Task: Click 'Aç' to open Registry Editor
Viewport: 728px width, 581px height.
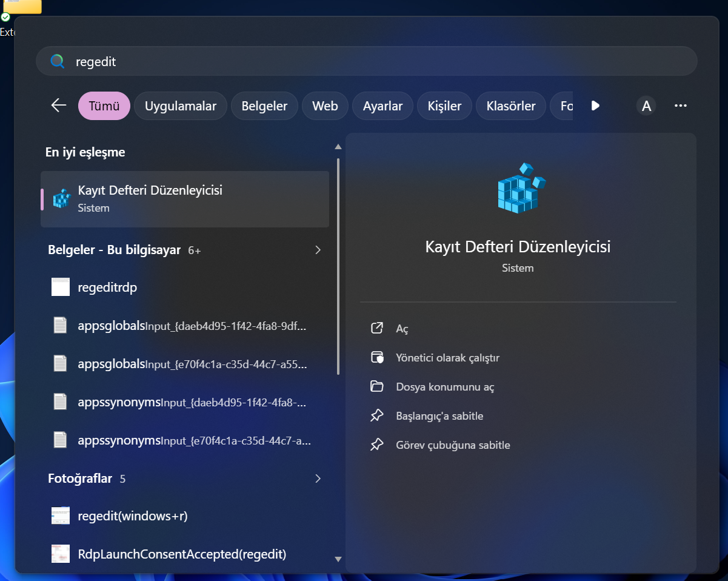Action: click(x=402, y=329)
